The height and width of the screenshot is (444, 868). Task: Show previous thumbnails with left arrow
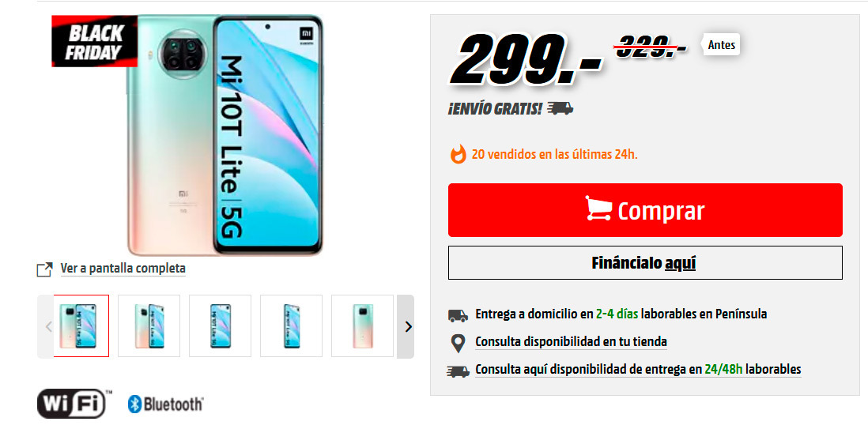[47, 326]
